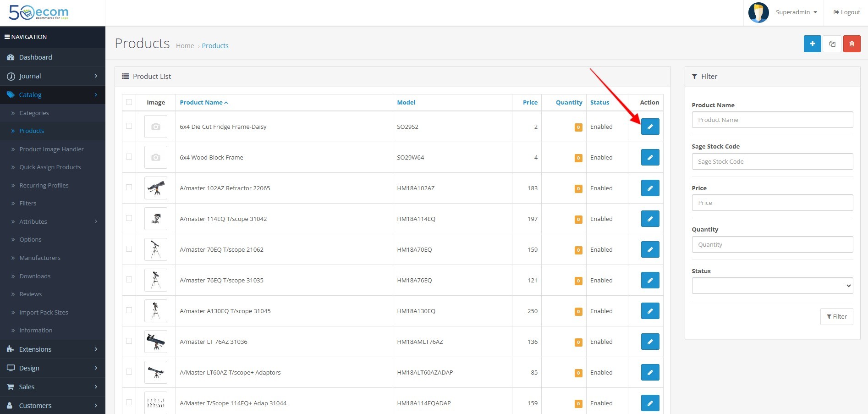
Task: Click the Superadmin avatar picture
Action: pos(758,12)
